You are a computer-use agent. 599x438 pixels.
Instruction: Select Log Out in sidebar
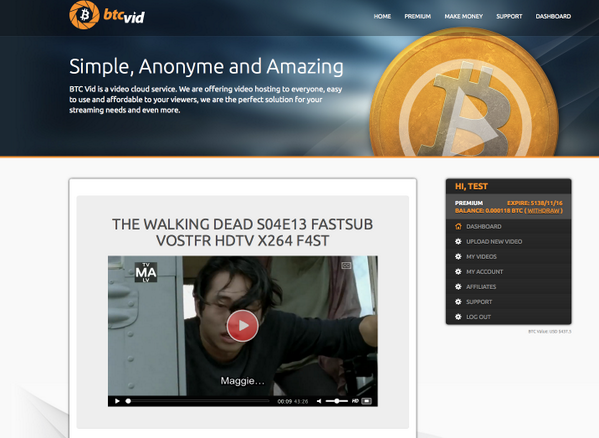508,317
